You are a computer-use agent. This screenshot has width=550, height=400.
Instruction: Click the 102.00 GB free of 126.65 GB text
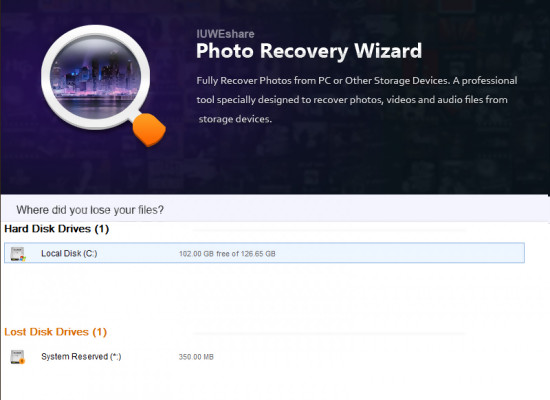coord(227,254)
